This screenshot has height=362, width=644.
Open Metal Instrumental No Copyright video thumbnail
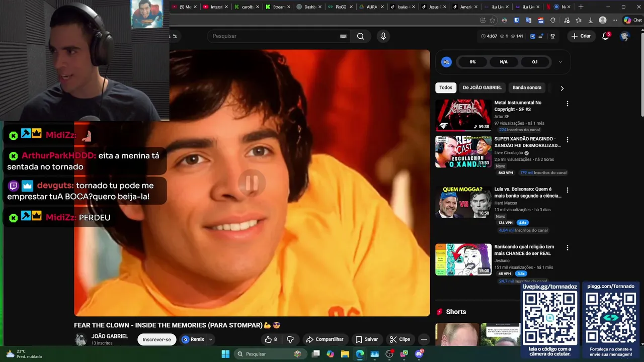pos(463,115)
